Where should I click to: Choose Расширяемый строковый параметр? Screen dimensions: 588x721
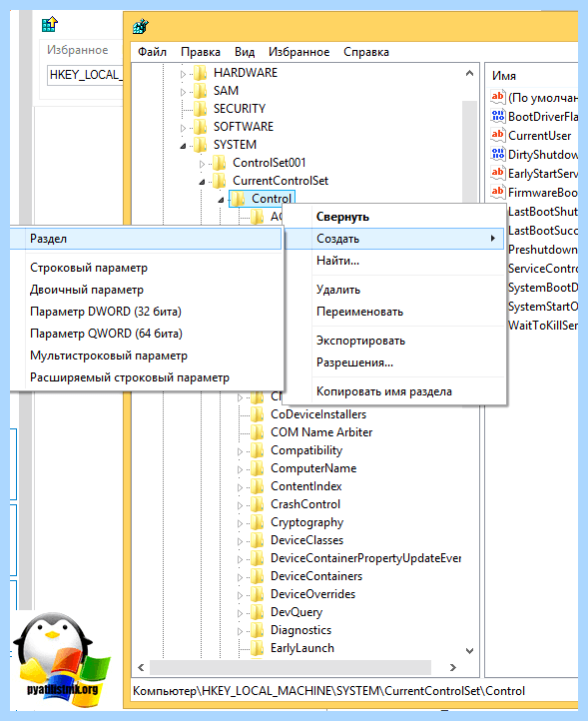[x=146, y=377]
